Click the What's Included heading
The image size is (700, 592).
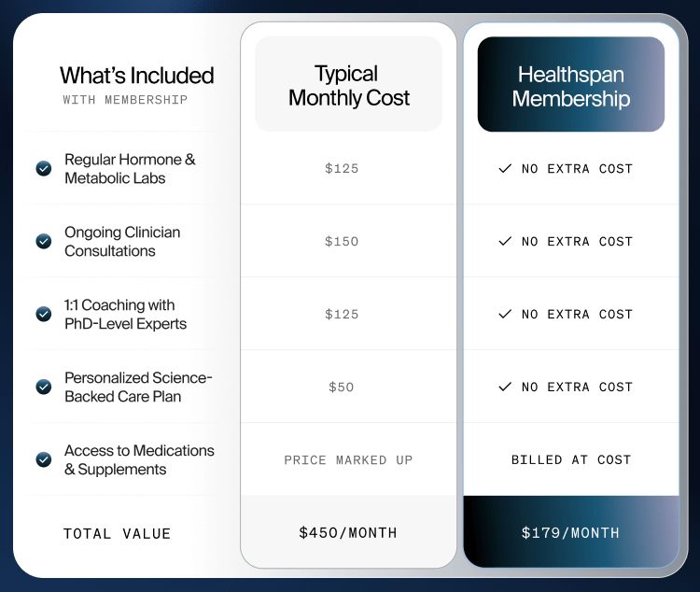click(x=136, y=76)
